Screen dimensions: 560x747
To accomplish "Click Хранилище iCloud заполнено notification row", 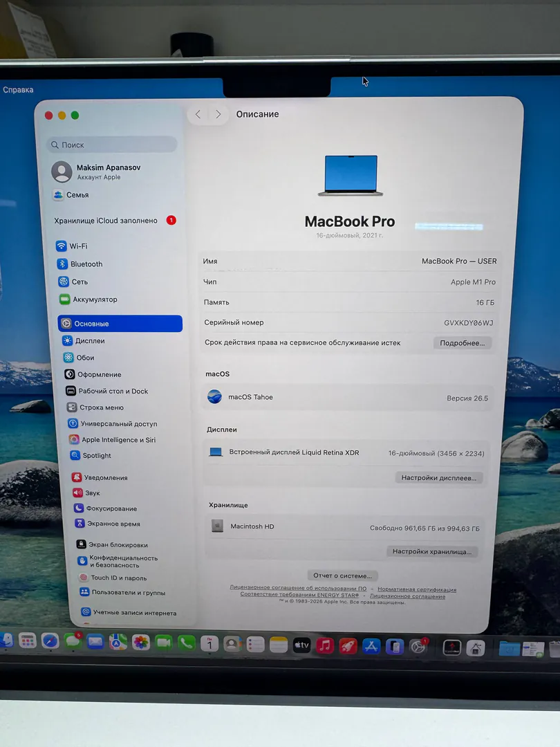I will click(x=115, y=221).
